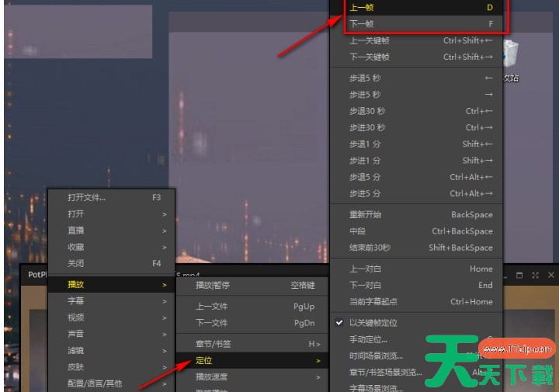Choose 下一关键帧 next keyframe entry
Image resolution: width=559 pixels, height=392 pixels.
pyautogui.click(x=416, y=57)
